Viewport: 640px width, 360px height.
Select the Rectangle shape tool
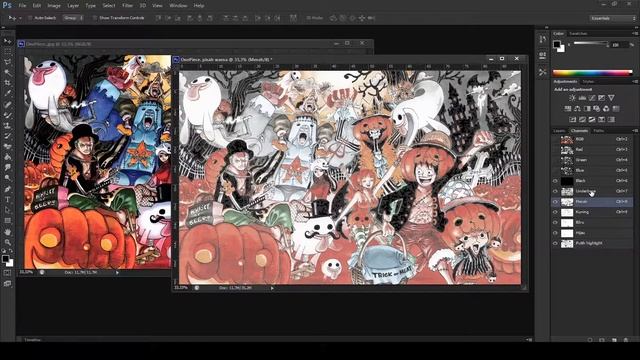click(x=7, y=221)
